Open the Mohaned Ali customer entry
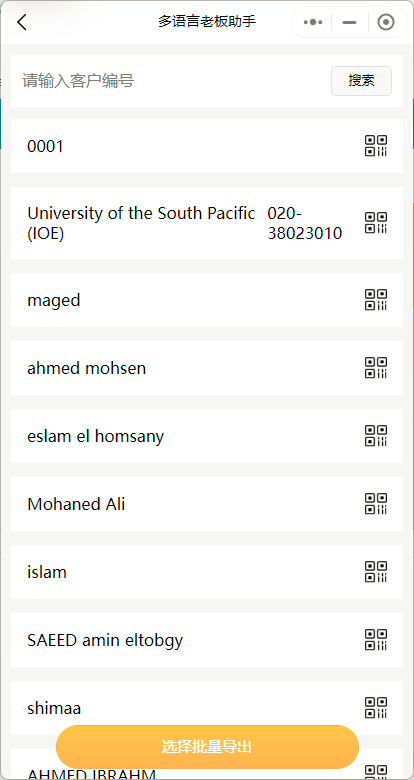The width and height of the screenshot is (414, 780). tap(207, 504)
